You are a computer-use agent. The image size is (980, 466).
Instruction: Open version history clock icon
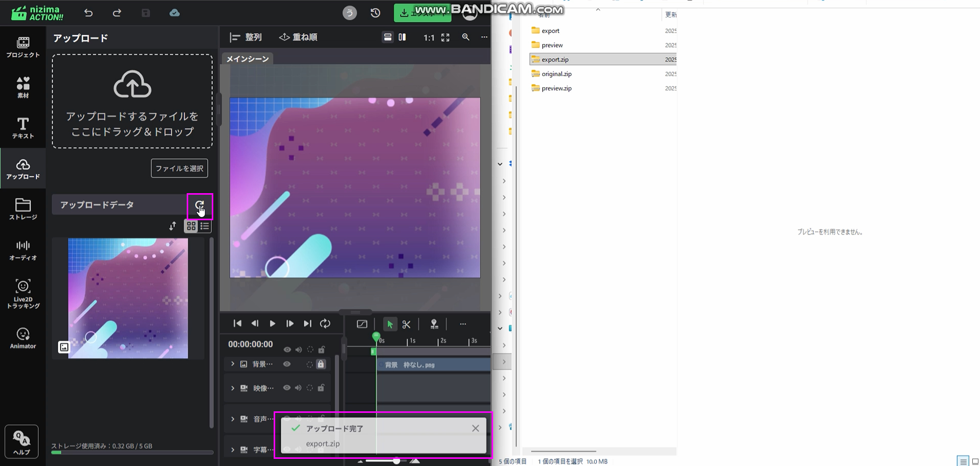point(375,13)
